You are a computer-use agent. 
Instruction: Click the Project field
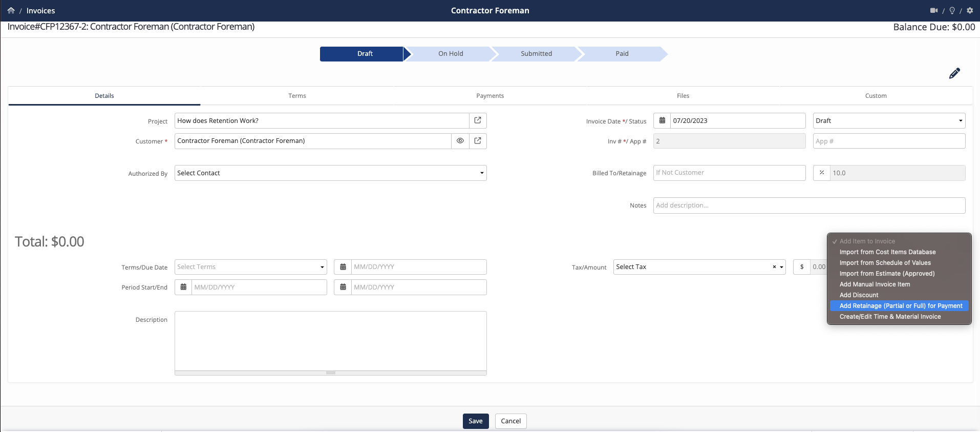tap(322, 121)
